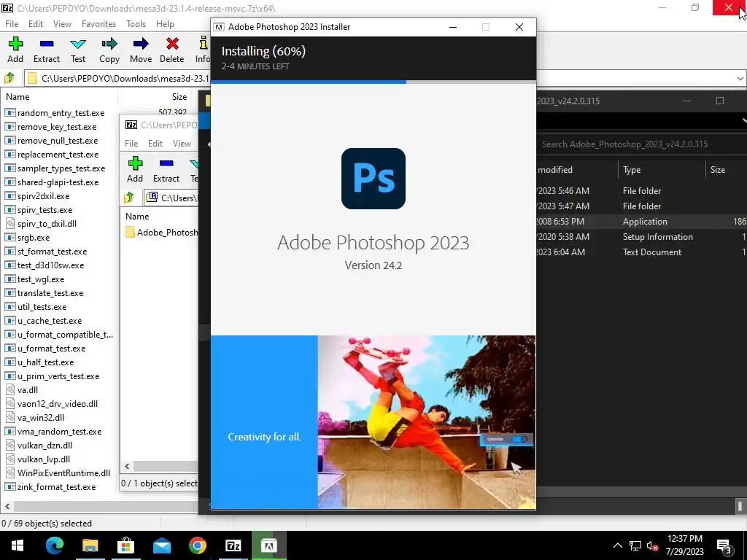Open Help menu in main 7-Zip window
Screen dimensions: 747x560
(x=165, y=24)
